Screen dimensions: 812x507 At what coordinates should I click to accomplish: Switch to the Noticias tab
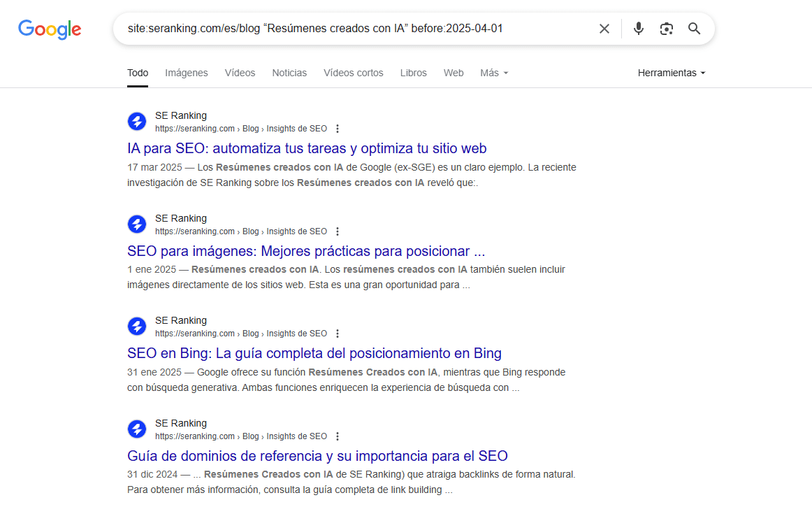289,73
